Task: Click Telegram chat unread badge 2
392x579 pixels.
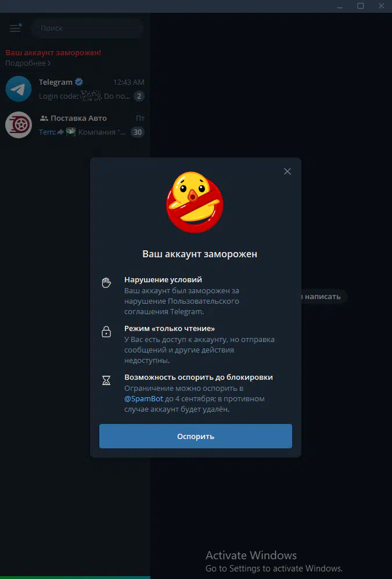Action: pos(139,96)
